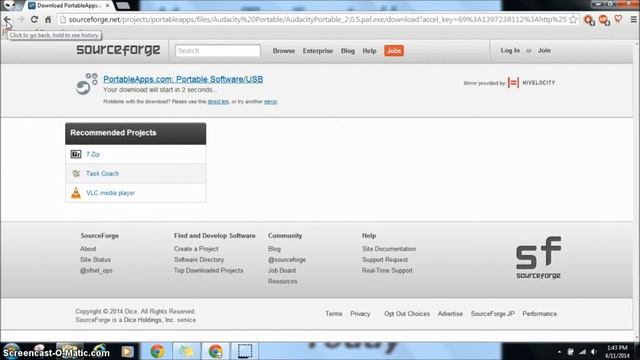Click the action center flag tray icon

click(571, 352)
